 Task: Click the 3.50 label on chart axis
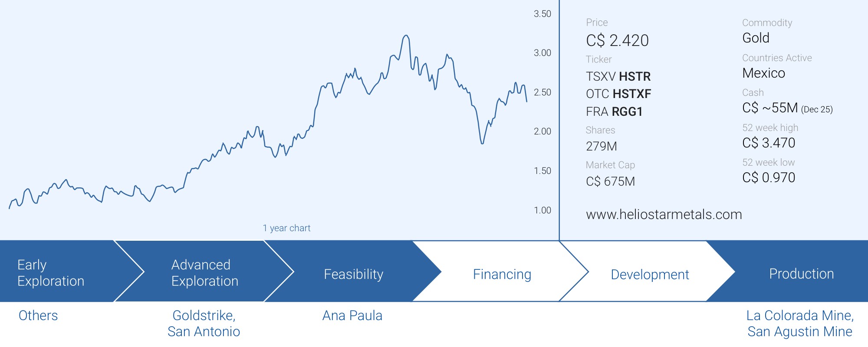(x=542, y=14)
